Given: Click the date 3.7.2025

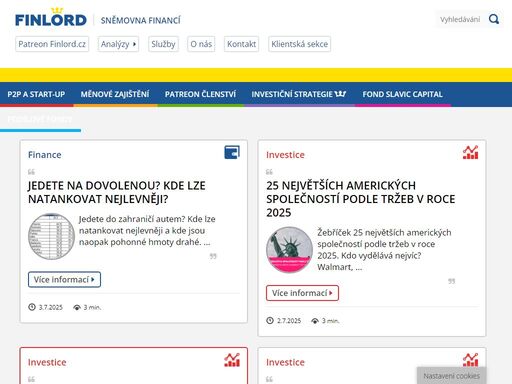Looking at the screenshot, I should tap(51, 307).
